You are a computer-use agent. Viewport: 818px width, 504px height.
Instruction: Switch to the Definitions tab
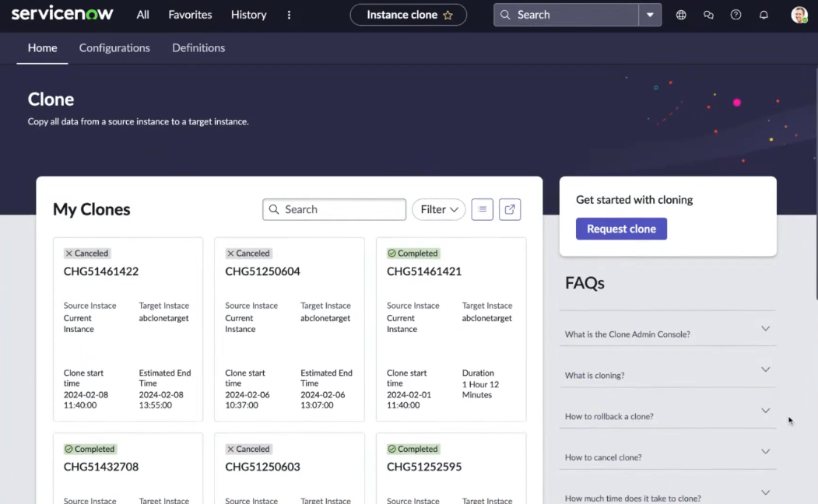tap(198, 47)
